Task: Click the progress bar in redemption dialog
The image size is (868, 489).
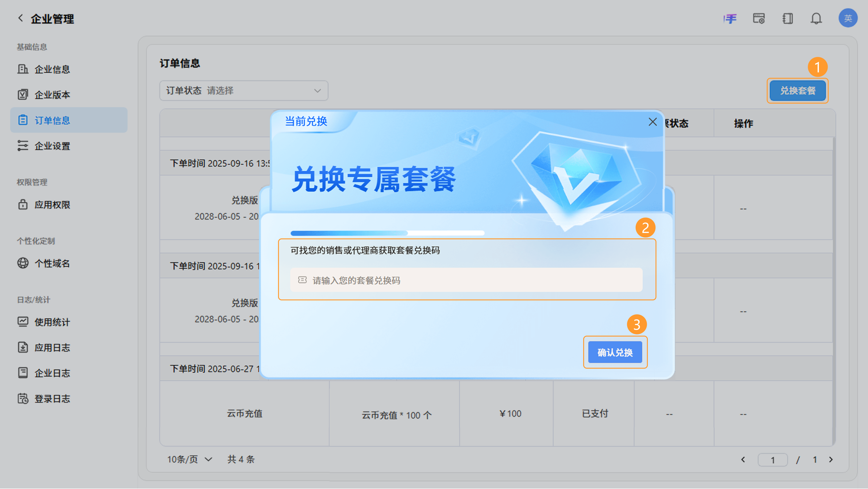Action: [x=387, y=233]
